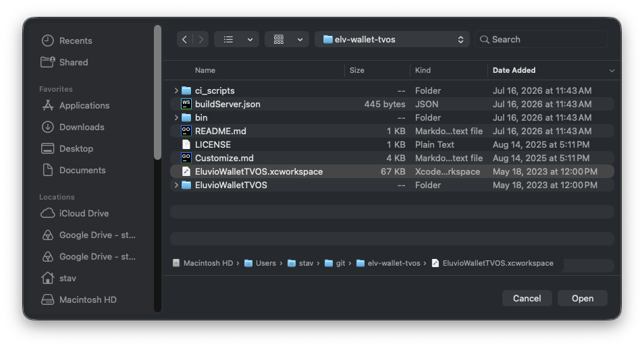Click the sidebar vertical scrollbar

[x=157, y=92]
